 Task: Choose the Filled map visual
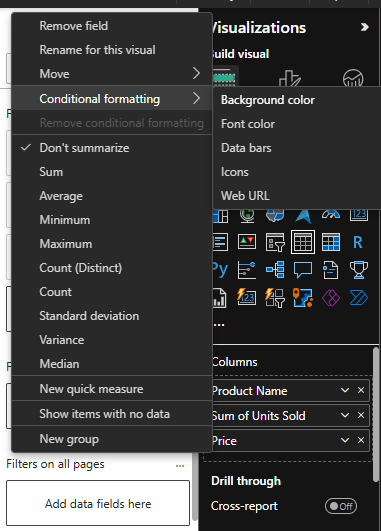tap(275, 215)
